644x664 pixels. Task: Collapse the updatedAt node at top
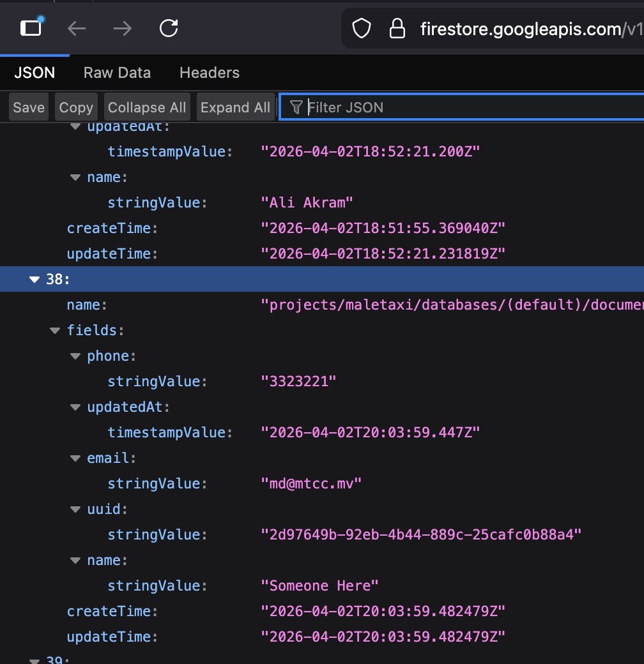tap(75, 126)
